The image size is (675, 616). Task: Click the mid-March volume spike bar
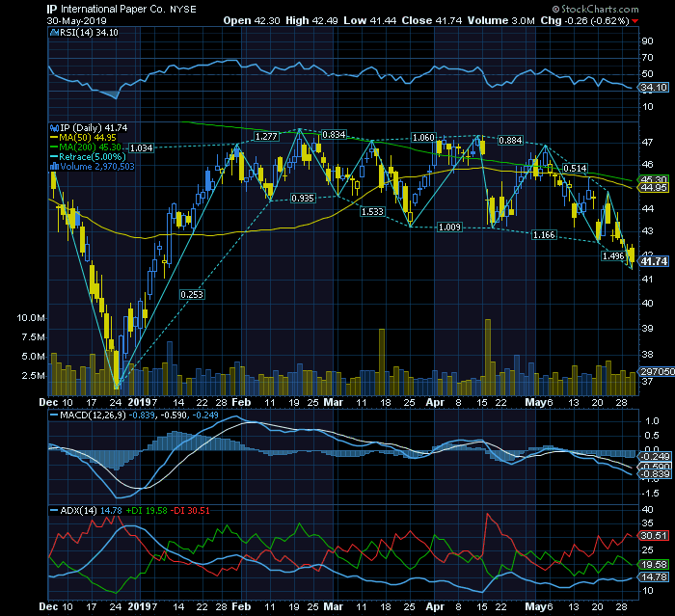pos(382,362)
